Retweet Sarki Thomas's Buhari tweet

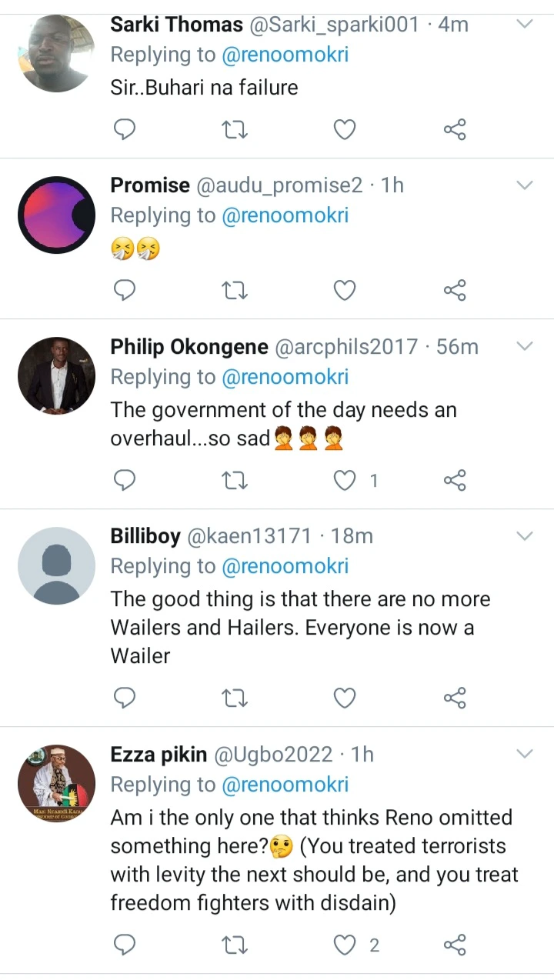234,130
